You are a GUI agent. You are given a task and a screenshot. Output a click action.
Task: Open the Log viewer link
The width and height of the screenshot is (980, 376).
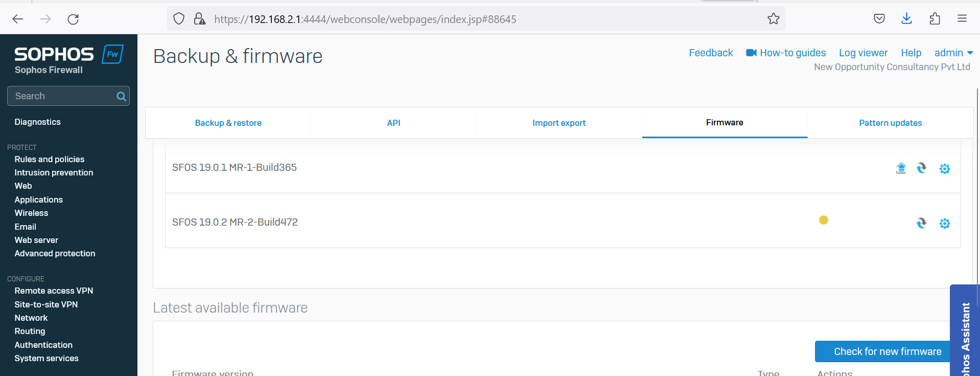tap(863, 53)
